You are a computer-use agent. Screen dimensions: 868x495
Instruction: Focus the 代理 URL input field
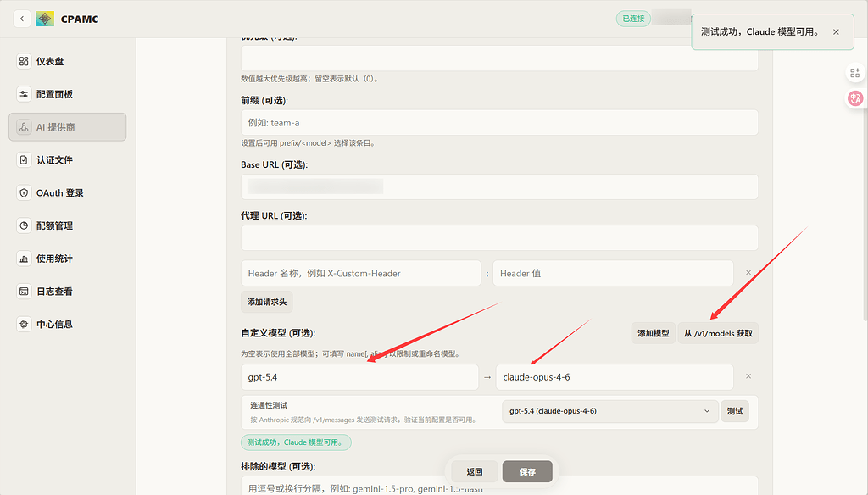(x=499, y=237)
